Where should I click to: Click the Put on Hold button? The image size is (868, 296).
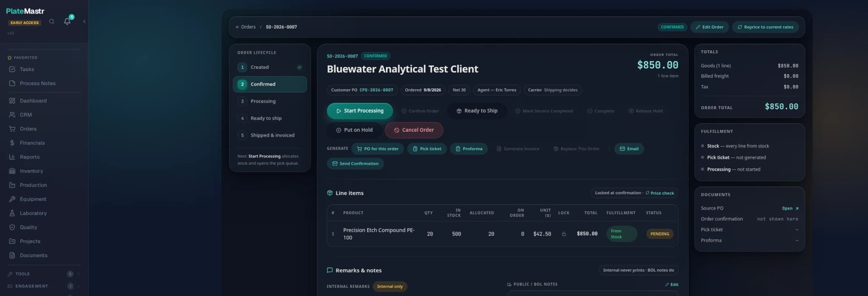[354, 130]
